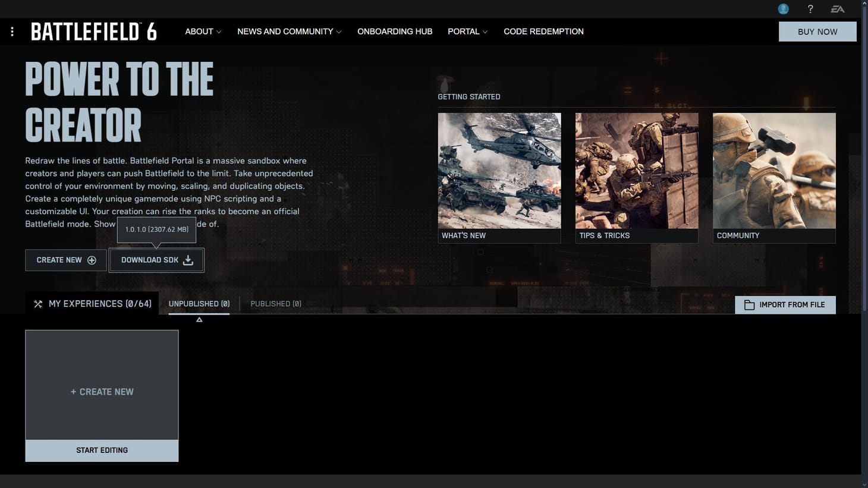Select the Unpublished tab
The width and height of the screenshot is (868, 488).
199,304
